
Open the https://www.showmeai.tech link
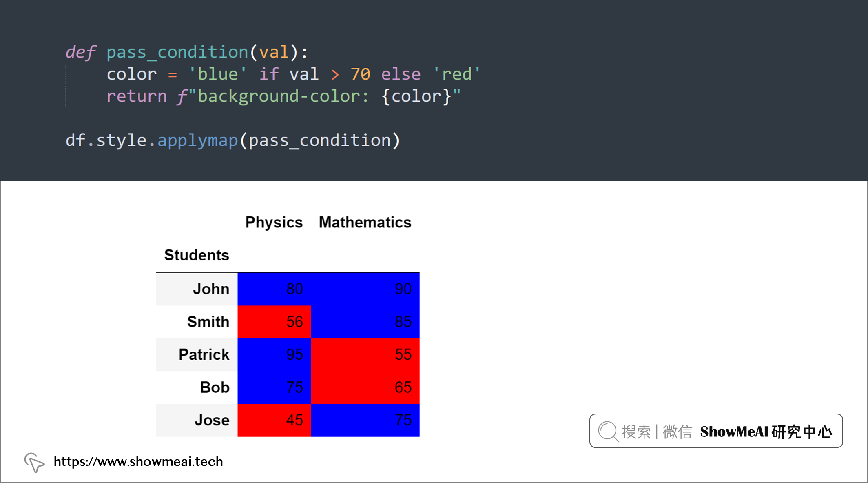(138, 461)
